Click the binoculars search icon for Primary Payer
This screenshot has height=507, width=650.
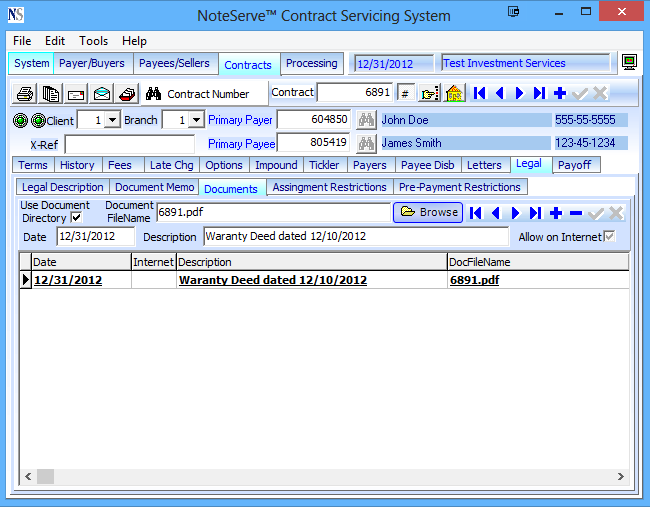[366, 120]
